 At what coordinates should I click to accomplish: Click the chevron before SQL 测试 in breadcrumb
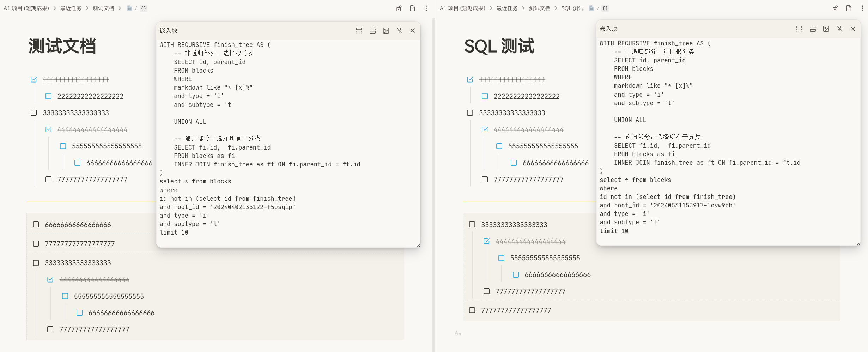tap(556, 8)
